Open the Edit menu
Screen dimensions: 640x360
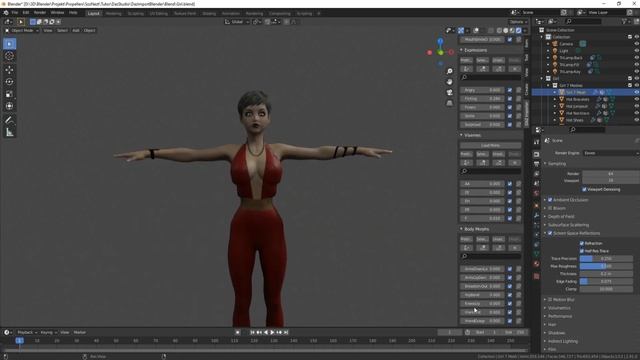26,13
